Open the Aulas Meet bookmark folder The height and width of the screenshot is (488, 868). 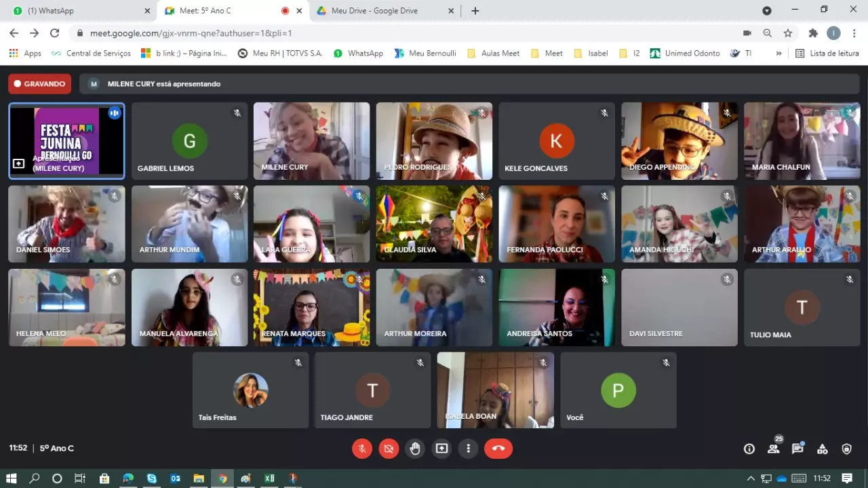point(494,53)
